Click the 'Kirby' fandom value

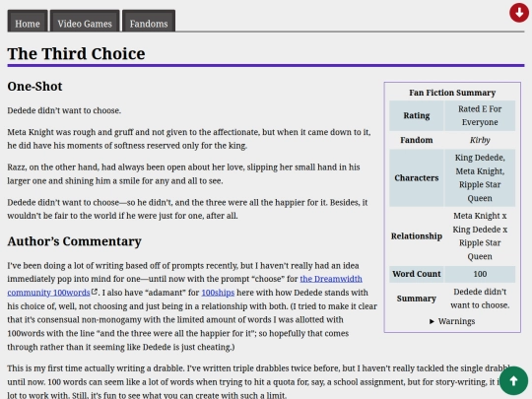click(x=480, y=140)
